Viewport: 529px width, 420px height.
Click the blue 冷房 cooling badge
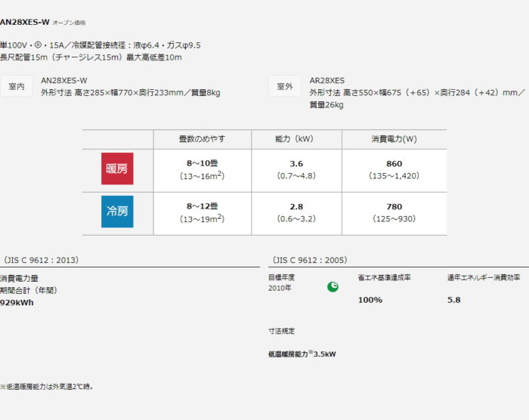(117, 212)
